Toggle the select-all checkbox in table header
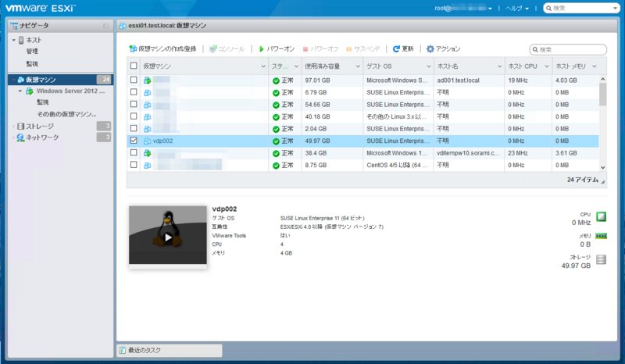Image resolution: width=625 pixels, height=364 pixels. click(x=134, y=66)
